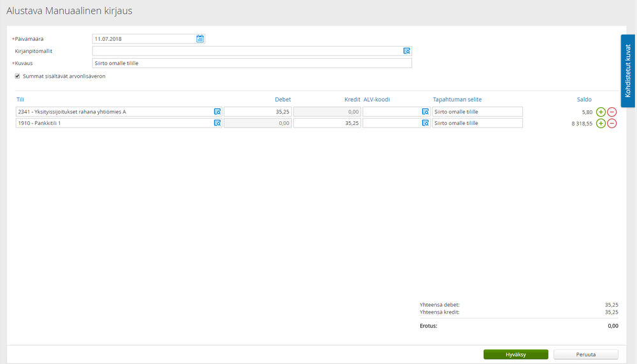Open ALV-koodi lookup for Pankkitili row
The height and width of the screenshot is (364, 637).
click(x=425, y=123)
